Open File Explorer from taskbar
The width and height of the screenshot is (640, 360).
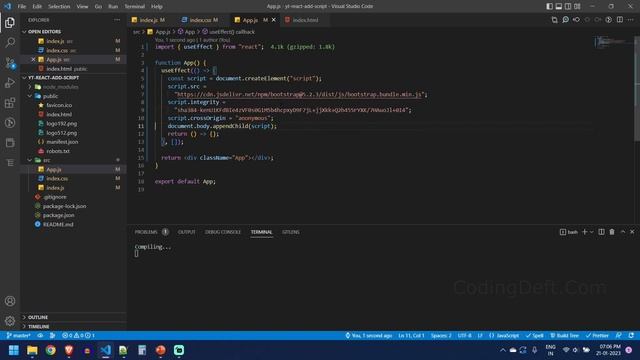pyautogui.click(x=32, y=350)
